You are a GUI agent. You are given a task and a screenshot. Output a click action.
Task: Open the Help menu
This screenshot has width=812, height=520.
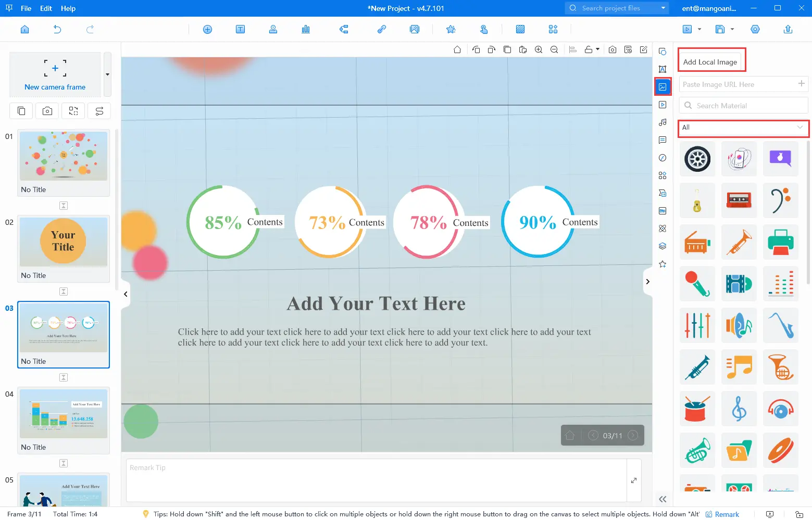(68, 8)
